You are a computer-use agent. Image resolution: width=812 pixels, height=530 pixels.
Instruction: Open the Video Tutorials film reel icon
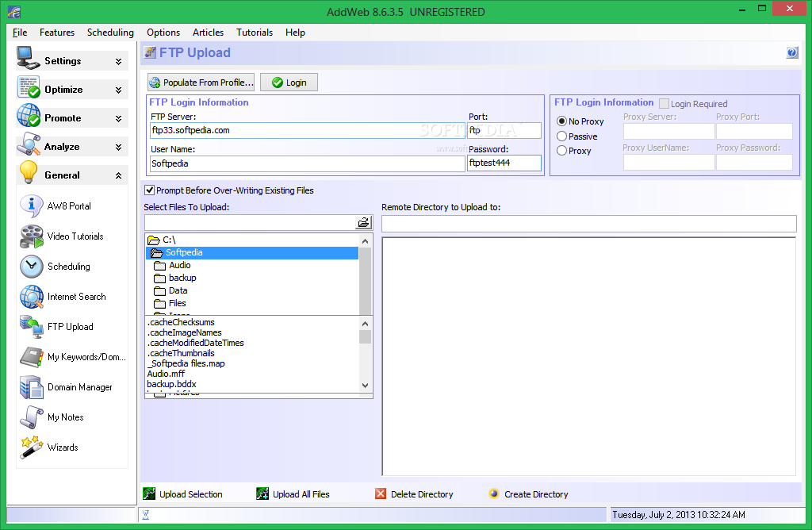[x=32, y=236]
